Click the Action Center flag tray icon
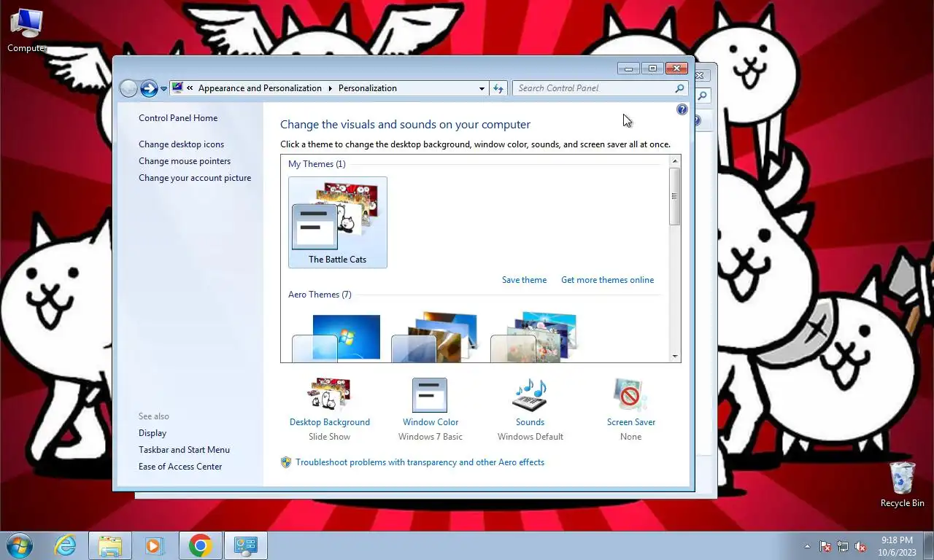This screenshot has width=934, height=560. point(825,546)
